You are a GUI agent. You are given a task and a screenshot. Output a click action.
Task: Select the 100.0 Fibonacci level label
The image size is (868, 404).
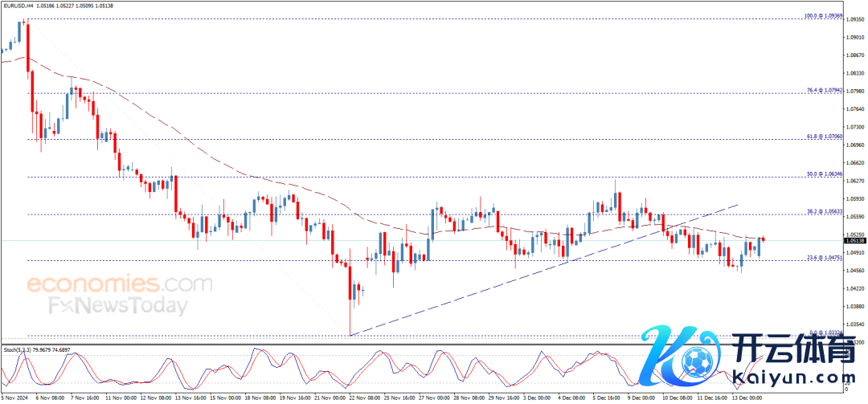824,15
